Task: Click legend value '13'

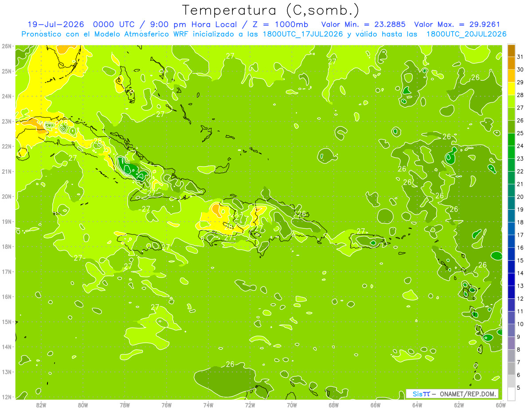Action: (x=520, y=286)
